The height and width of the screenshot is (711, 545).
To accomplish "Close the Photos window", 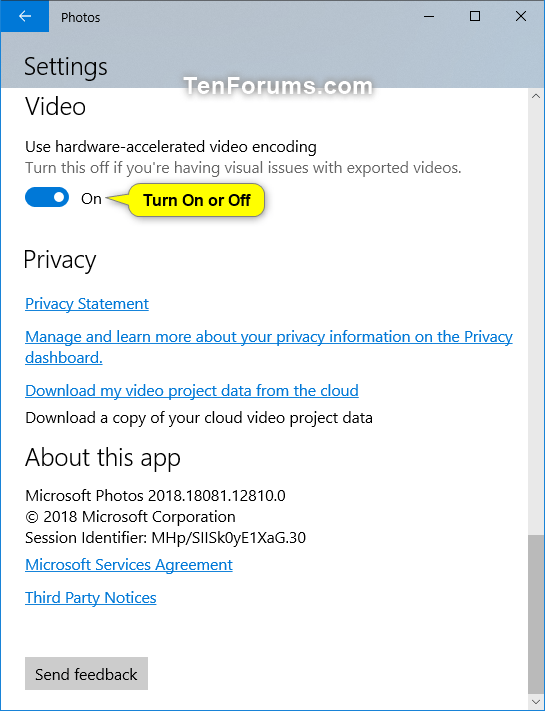I will (x=521, y=17).
